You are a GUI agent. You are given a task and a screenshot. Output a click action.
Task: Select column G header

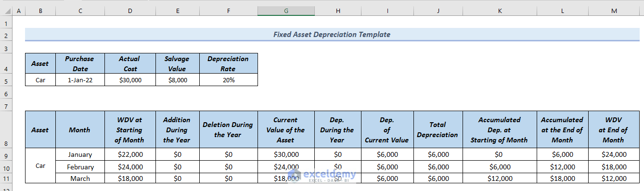[286, 11]
